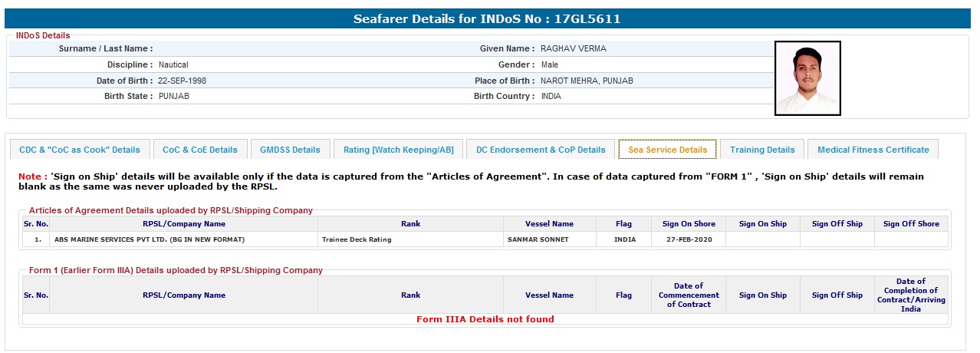The height and width of the screenshot is (353, 980).
Task: Click the Sign Off Shore column header
Action: [x=910, y=224]
